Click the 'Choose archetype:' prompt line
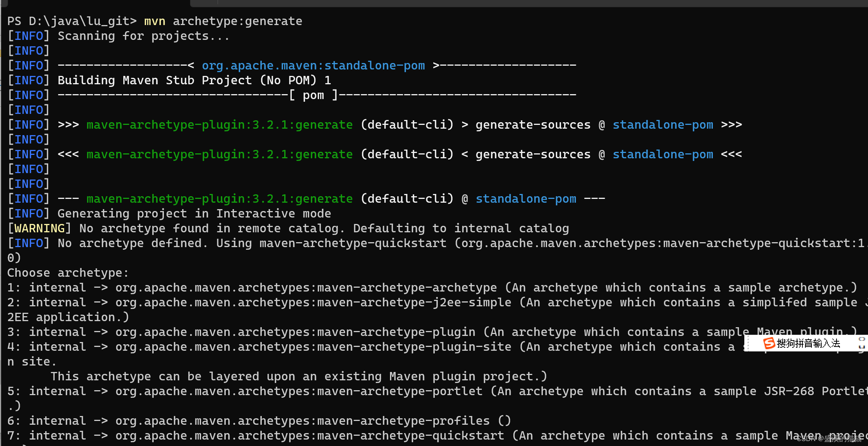Image resolution: width=868 pixels, height=446 pixels. coord(68,273)
